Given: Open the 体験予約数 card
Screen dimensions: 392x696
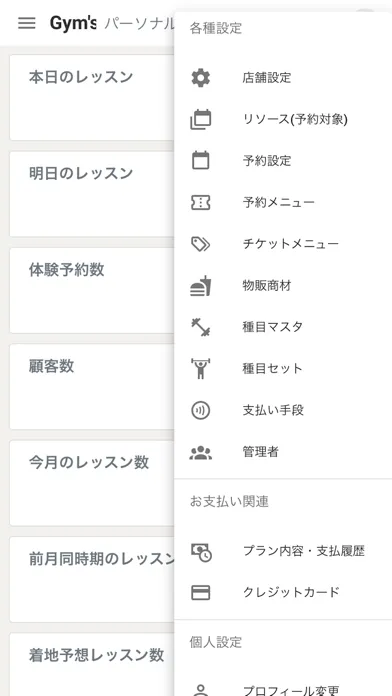Looking at the screenshot, I should click(92, 290).
